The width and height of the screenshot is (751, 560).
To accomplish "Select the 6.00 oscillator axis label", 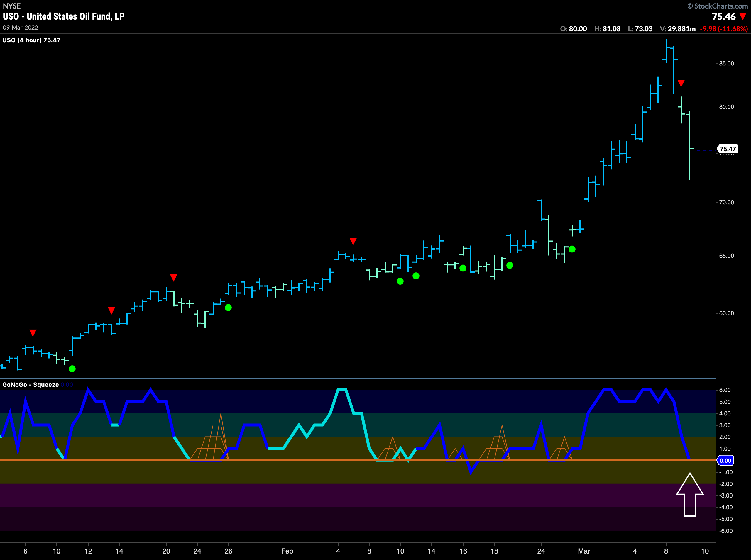I will point(725,390).
